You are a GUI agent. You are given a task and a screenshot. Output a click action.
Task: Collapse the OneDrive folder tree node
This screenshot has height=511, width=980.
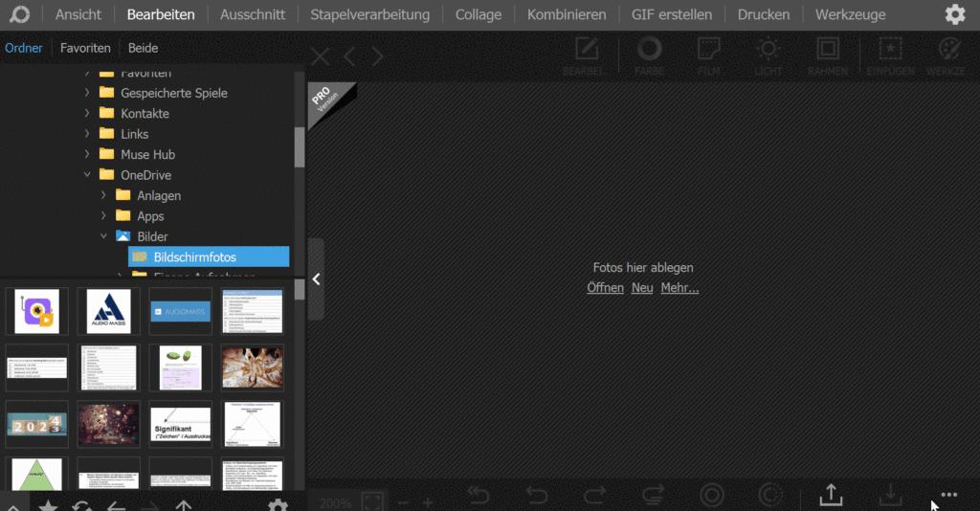[x=87, y=175]
